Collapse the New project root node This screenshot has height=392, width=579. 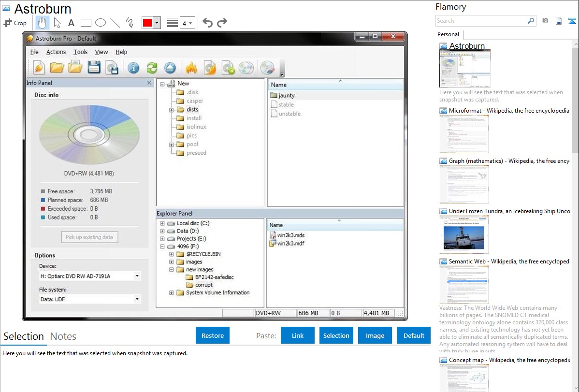point(162,84)
